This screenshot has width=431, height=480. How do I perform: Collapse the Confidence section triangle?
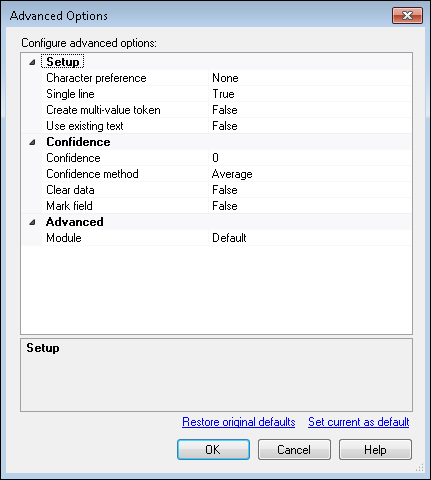(x=32, y=142)
